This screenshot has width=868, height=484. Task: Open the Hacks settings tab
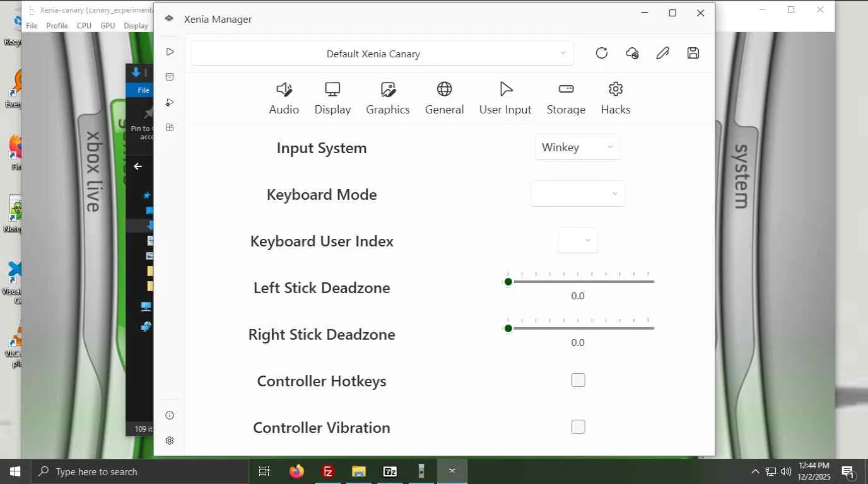pyautogui.click(x=616, y=98)
